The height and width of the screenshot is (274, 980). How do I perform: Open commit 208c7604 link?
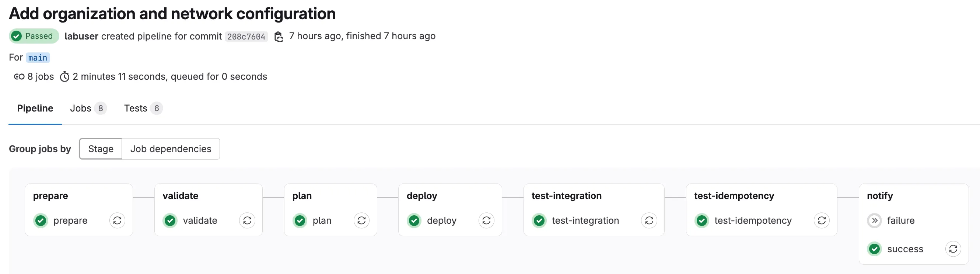coord(246,37)
